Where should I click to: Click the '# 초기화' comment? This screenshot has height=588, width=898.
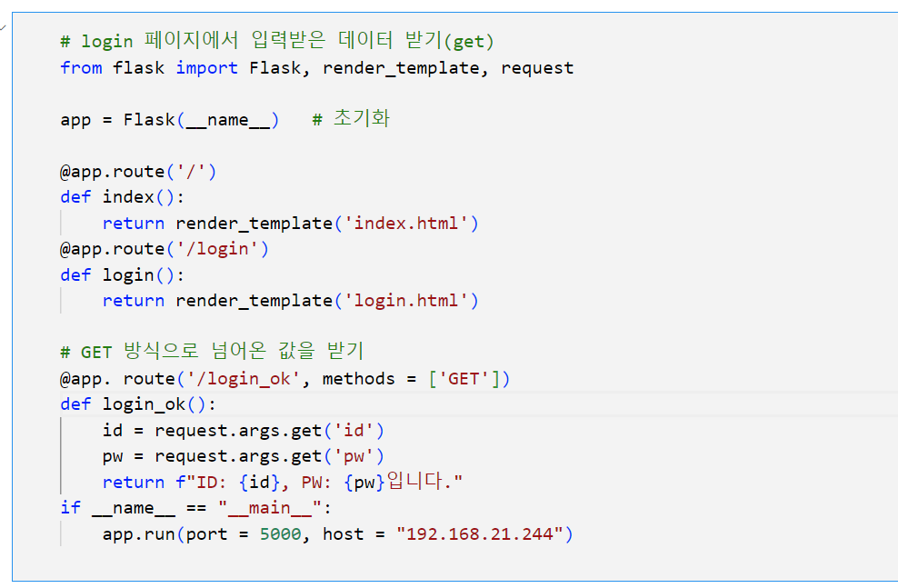[x=351, y=118]
